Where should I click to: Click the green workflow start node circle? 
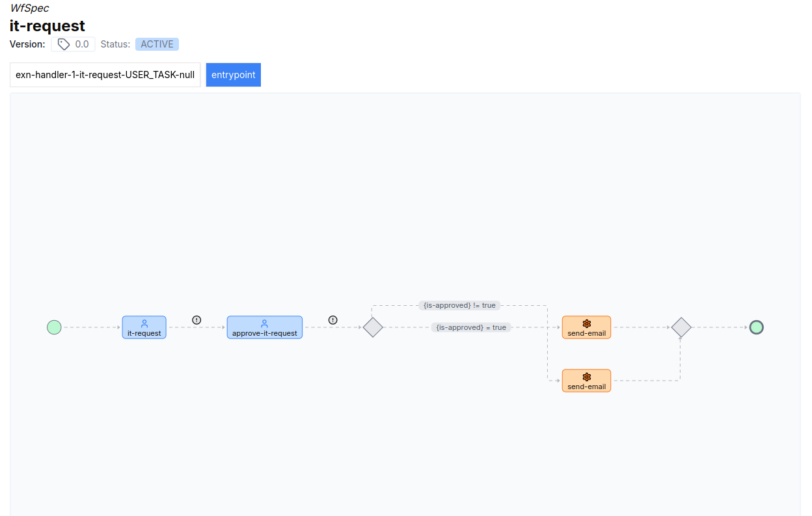pyautogui.click(x=54, y=327)
